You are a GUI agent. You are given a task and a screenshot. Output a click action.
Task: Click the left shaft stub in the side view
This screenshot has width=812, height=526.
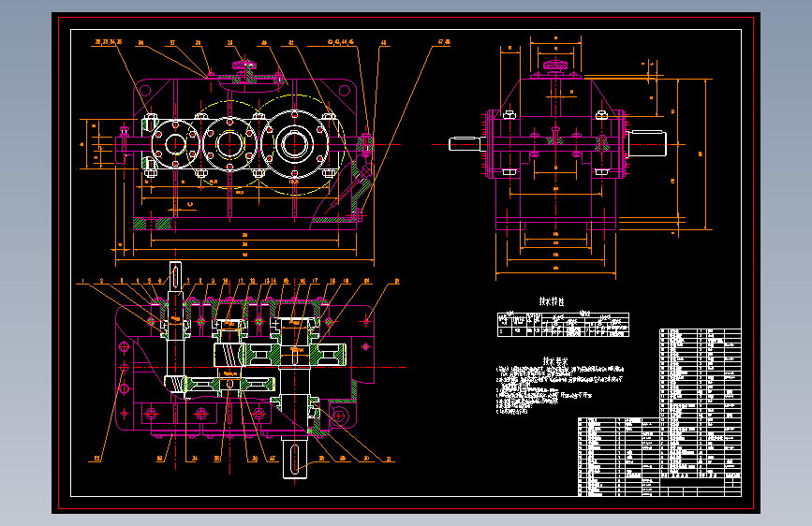click(x=465, y=144)
